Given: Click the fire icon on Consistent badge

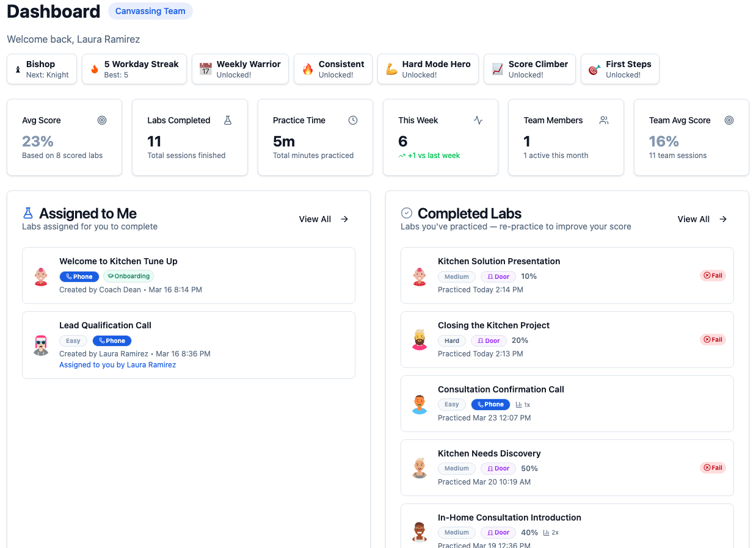Looking at the screenshot, I should click(x=308, y=69).
